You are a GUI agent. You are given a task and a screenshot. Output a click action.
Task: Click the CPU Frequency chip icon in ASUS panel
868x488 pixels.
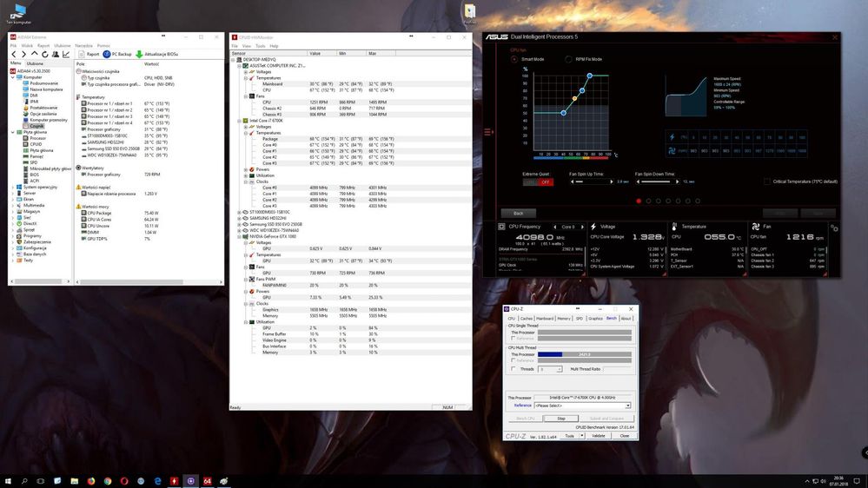(501, 227)
